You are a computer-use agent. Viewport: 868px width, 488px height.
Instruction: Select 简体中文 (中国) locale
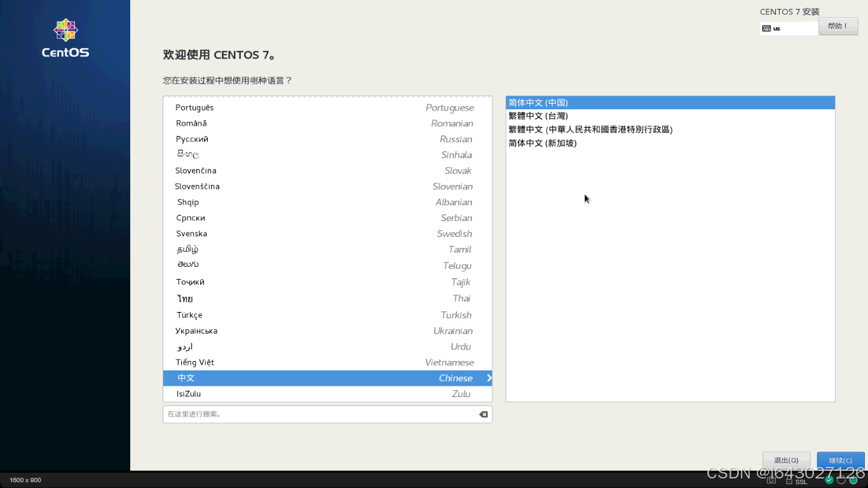(670, 102)
